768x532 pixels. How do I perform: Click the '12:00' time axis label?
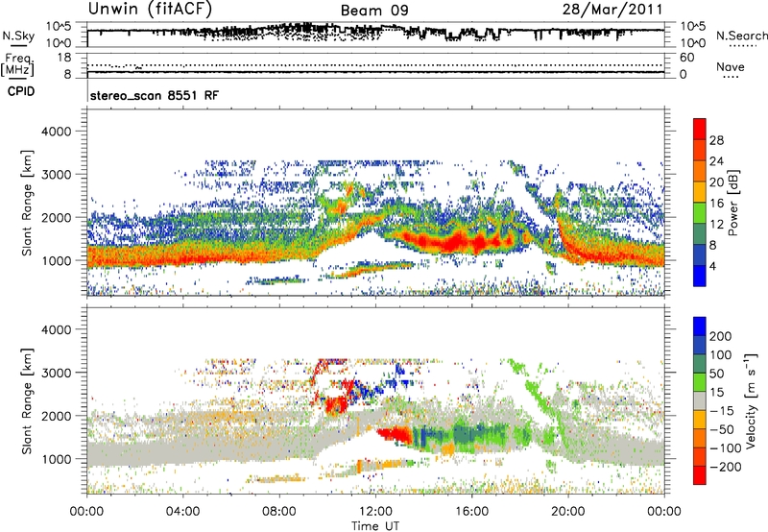(375, 512)
